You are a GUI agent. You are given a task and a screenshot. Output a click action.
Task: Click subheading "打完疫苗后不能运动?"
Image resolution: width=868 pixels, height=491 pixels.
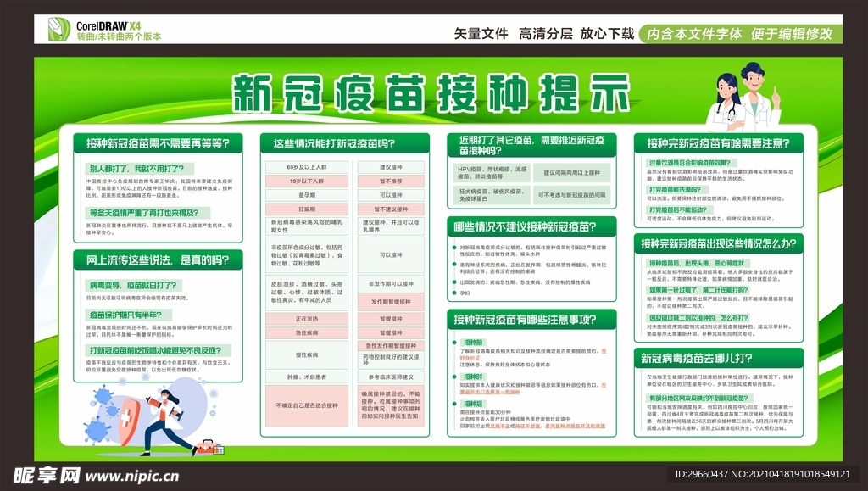coord(680,209)
